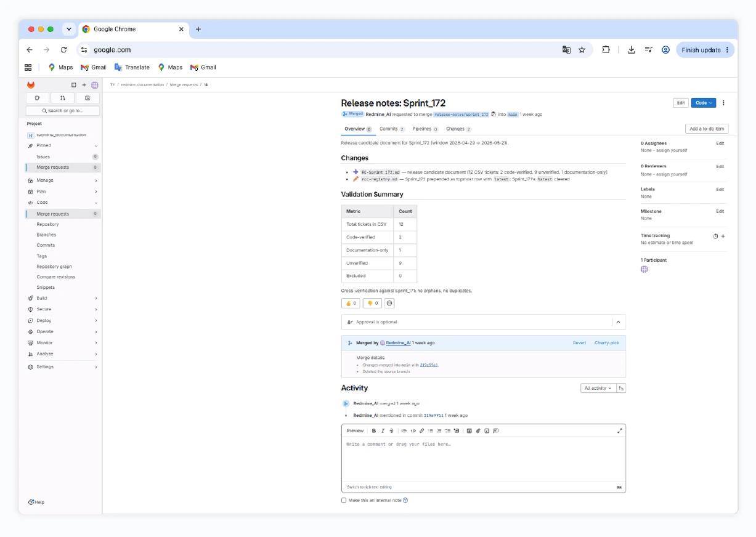The height and width of the screenshot is (537, 756).
Task: Apply bold formatting in comment toolbar
Action: point(374,430)
